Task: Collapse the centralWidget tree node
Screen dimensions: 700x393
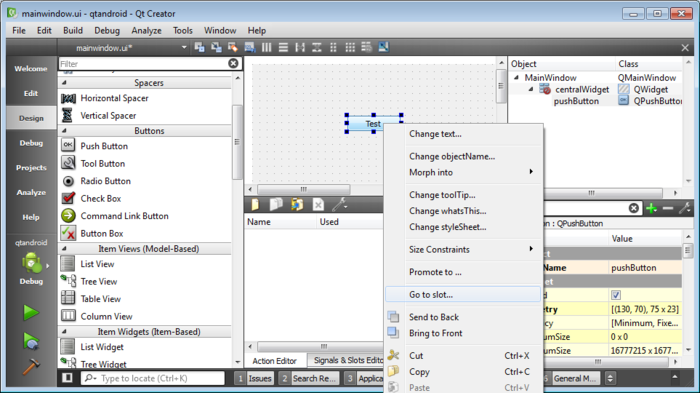Action: 531,89
